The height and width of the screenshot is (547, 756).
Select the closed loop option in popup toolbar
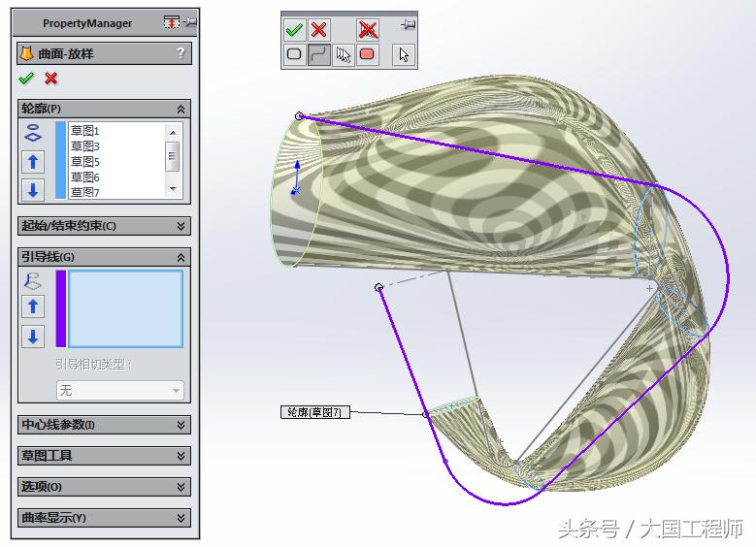click(x=294, y=54)
